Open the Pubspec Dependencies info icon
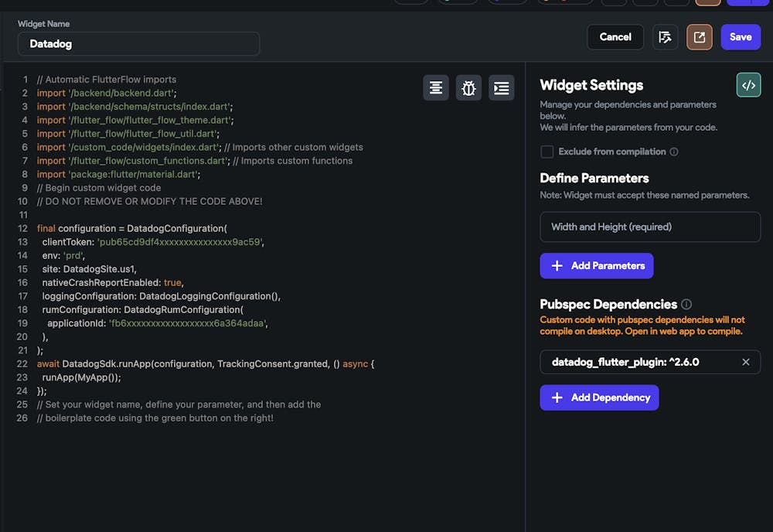This screenshot has width=773, height=532. tap(686, 305)
